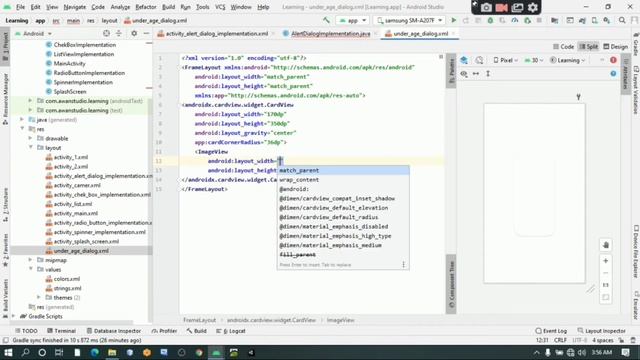
Task: Open strings.xml in the project tree
Action: click(x=67, y=288)
